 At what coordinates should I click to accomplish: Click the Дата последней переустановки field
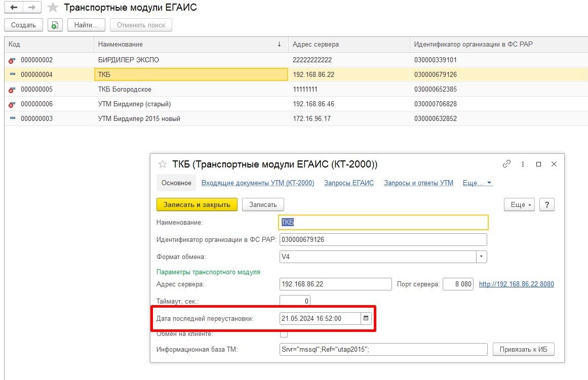tap(320, 319)
